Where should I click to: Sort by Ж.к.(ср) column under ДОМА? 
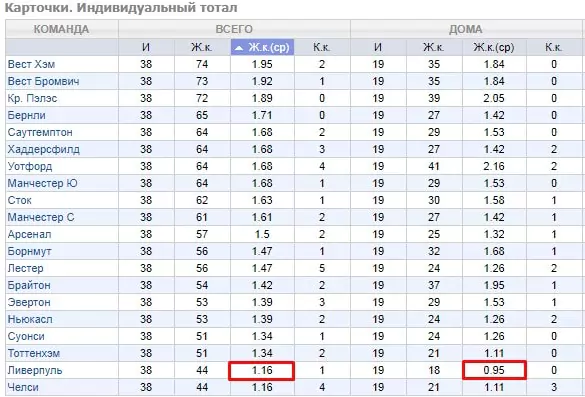[x=494, y=47]
